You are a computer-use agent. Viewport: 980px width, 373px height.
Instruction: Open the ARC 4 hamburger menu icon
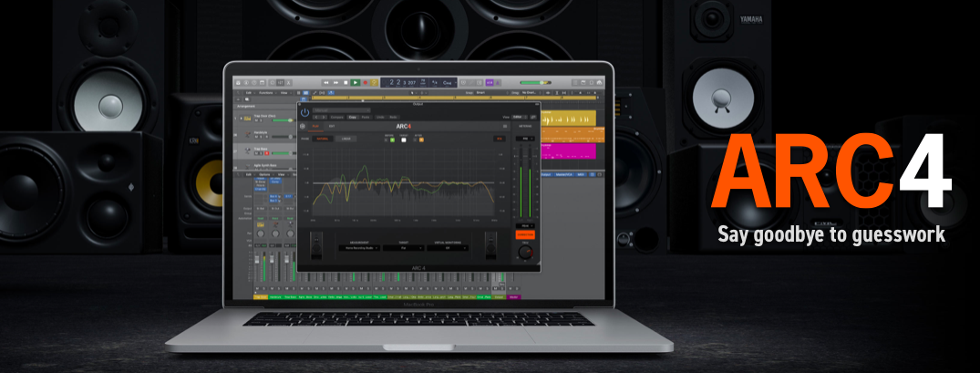coord(505,126)
